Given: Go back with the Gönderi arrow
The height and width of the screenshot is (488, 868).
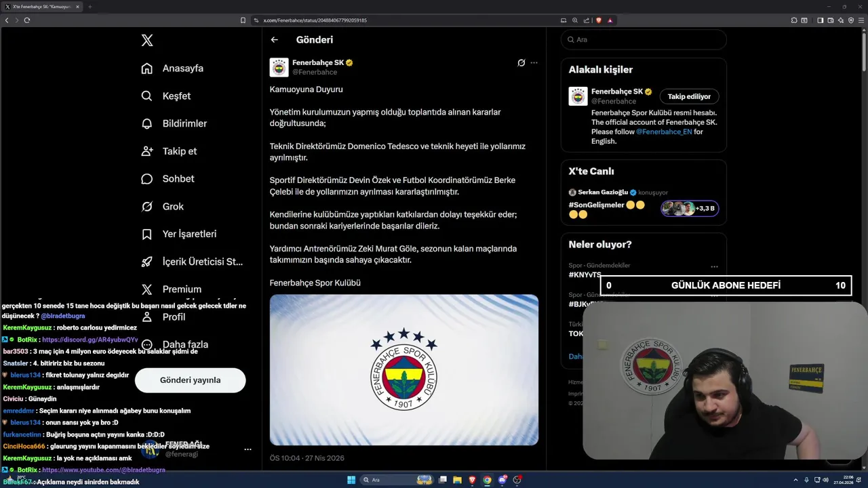Looking at the screenshot, I should [274, 40].
